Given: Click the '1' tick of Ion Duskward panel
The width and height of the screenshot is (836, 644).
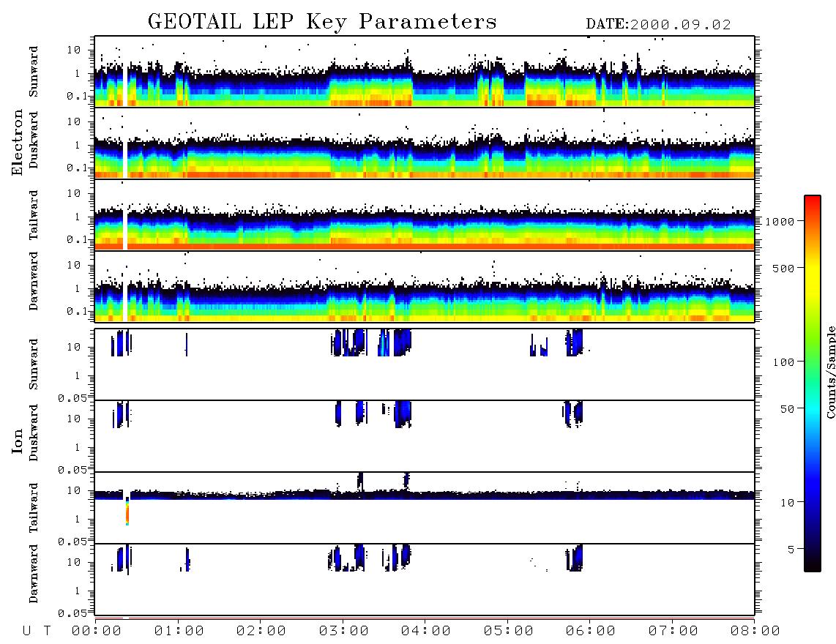Looking at the screenshot, I should pos(77,447).
